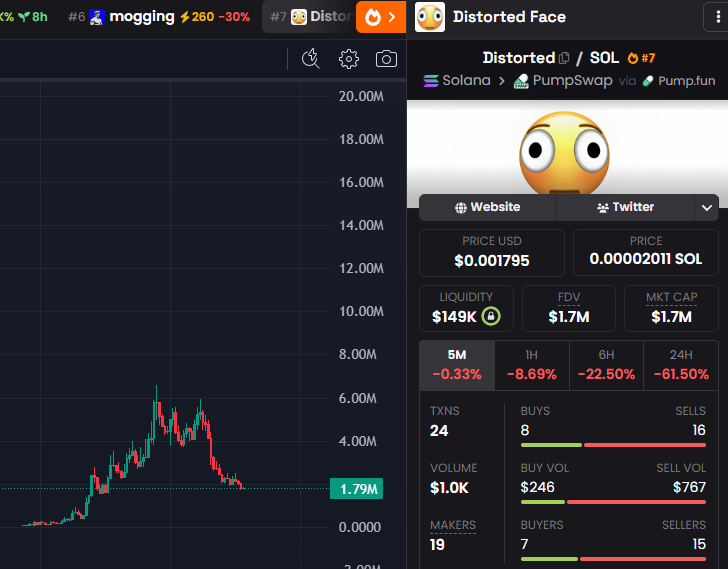Click the Pump.fun link

pos(679,81)
